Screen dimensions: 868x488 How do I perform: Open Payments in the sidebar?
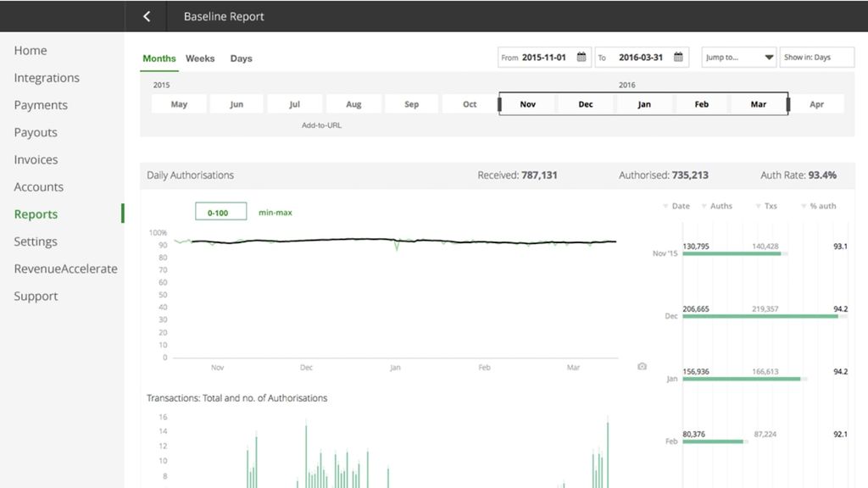point(41,105)
